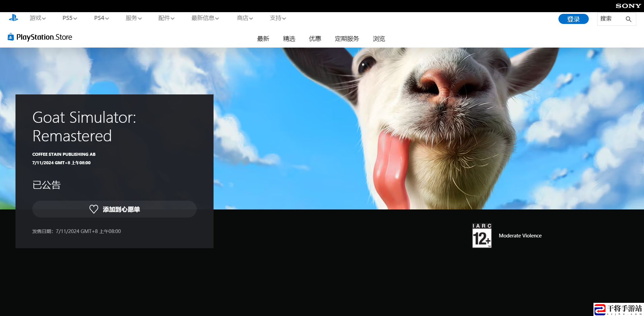Click the Goat Simulator: Remastered title
Viewport: 644px width, 316px height.
click(84, 126)
